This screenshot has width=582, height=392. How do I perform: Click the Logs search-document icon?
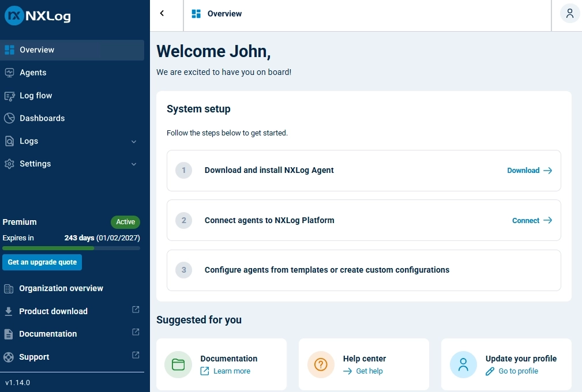(9, 141)
